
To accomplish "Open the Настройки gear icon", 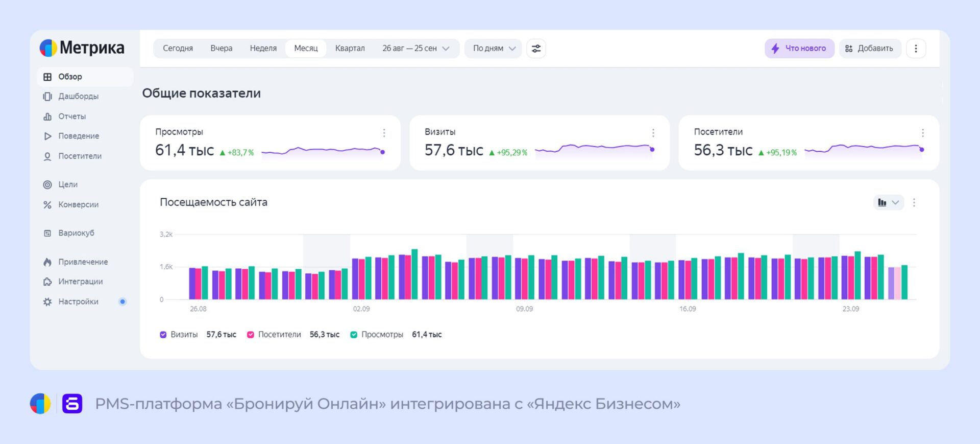I will 47,302.
